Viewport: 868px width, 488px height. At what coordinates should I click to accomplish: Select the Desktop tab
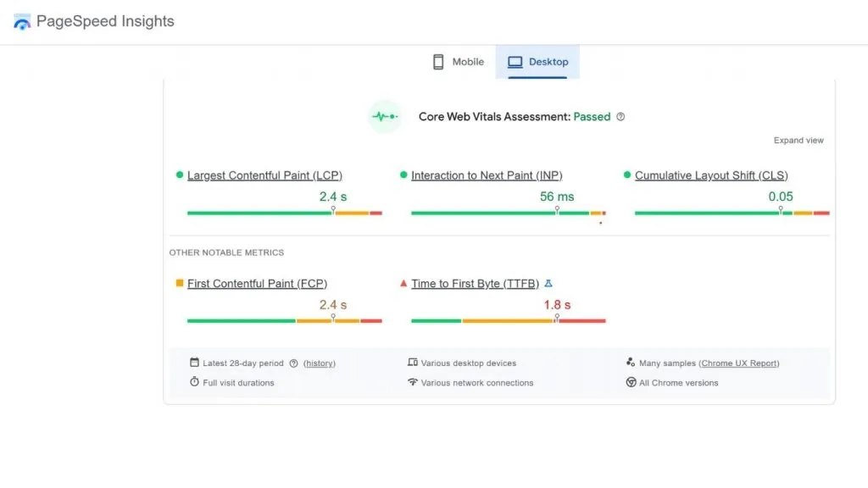pyautogui.click(x=537, y=62)
